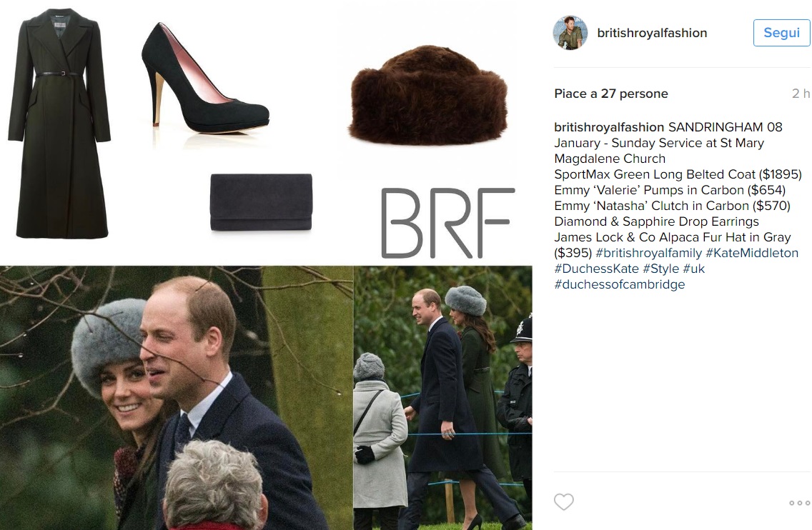Open the #Style hashtag

[x=660, y=269]
